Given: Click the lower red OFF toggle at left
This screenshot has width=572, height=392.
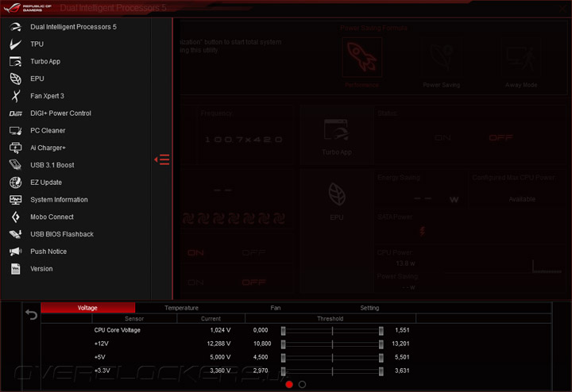Looking at the screenshot, I should pos(254,282).
